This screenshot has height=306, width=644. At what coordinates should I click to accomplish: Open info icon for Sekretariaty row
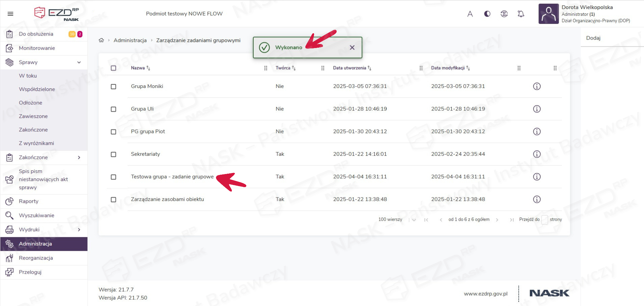click(x=536, y=154)
